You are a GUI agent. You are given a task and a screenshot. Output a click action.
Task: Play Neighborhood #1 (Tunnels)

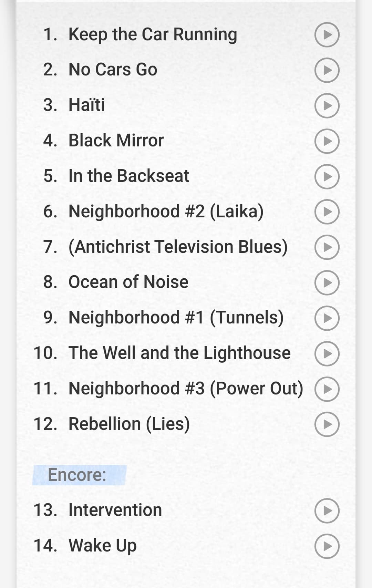327,318
